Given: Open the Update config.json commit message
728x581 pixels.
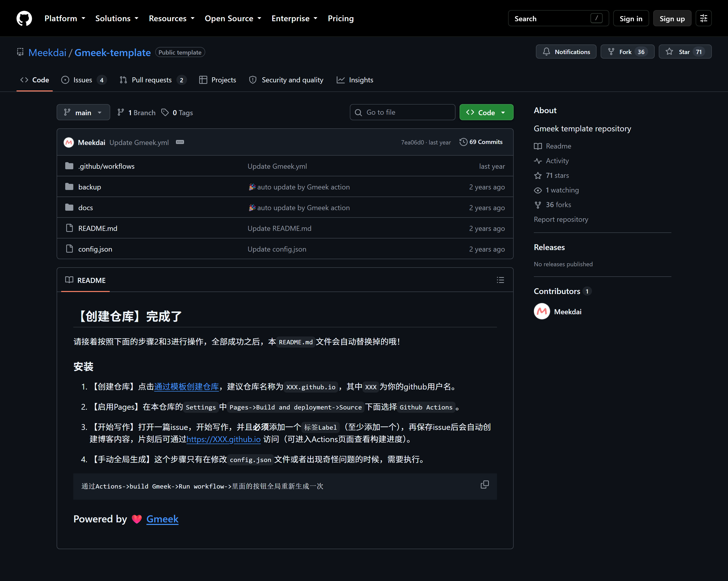Looking at the screenshot, I should click(x=277, y=249).
